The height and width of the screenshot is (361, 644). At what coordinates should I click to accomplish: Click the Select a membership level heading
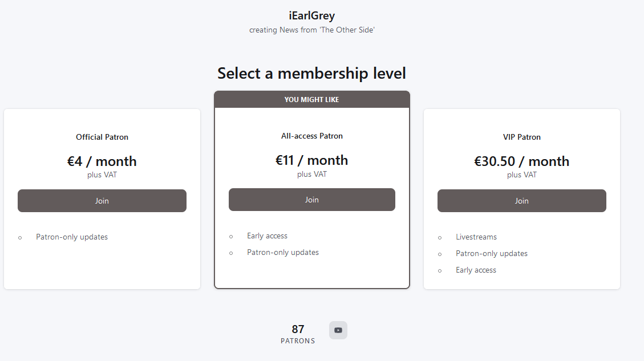(x=311, y=73)
